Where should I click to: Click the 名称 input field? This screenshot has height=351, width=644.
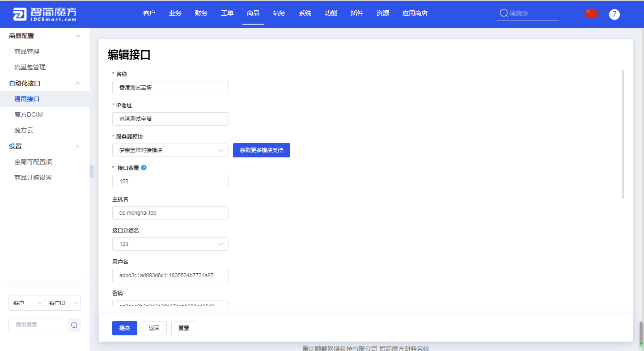170,88
